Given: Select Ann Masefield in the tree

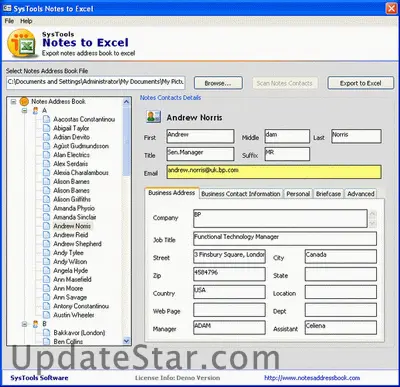Looking at the screenshot, I should point(72,279).
